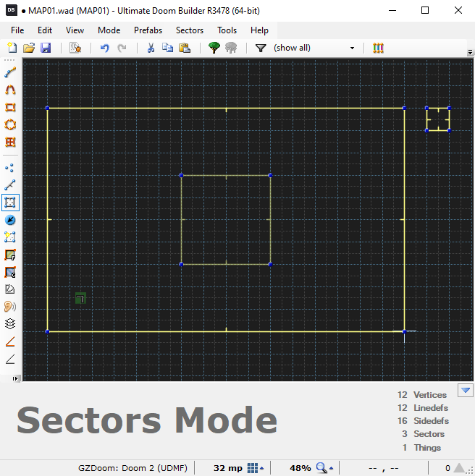Image resolution: width=475 pixels, height=476 pixels.
Task: Open Sound Propagation mode ear icon
Action: pyautogui.click(x=10, y=307)
